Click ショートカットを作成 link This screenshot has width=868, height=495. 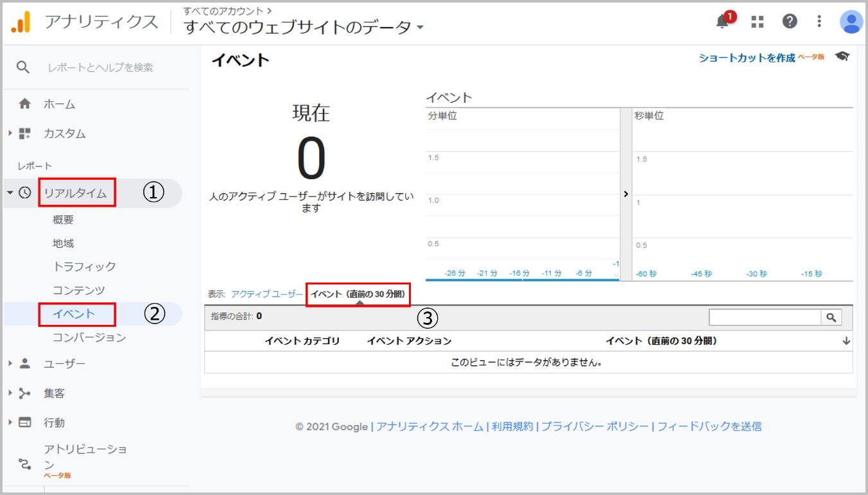[x=747, y=58]
